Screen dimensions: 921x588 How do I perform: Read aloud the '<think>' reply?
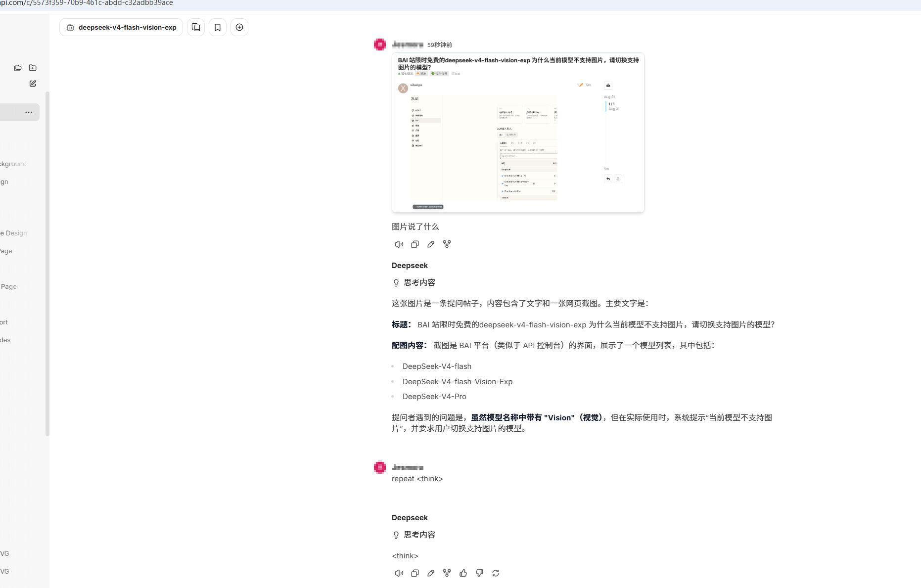click(x=399, y=573)
